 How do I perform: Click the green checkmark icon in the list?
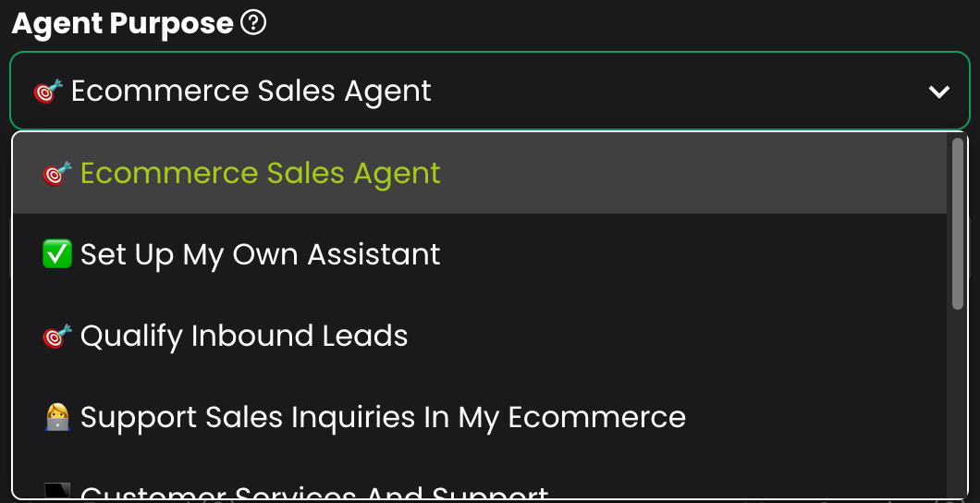click(57, 254)
